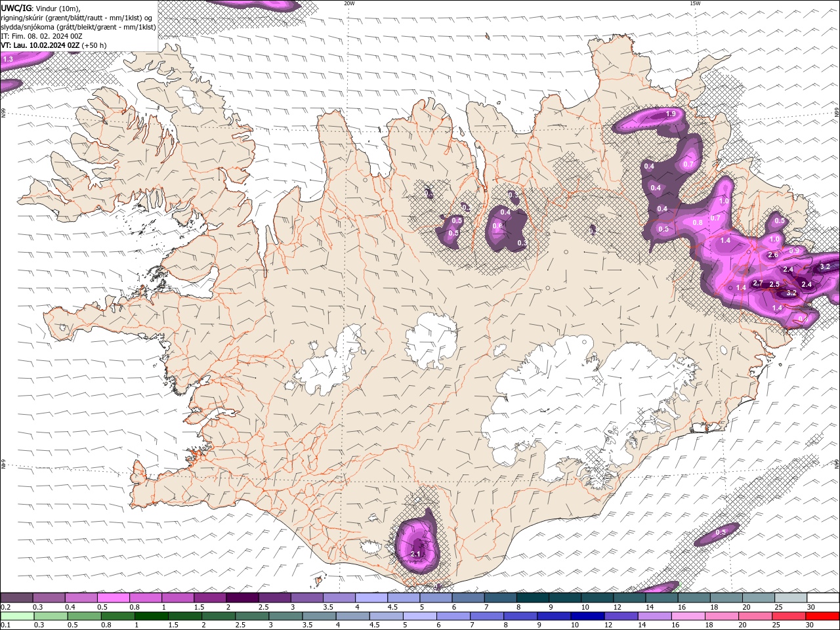The image size is (840, 630).
Task: Click the 'Vindur (10m)' header text
Action: click(57, 8)
